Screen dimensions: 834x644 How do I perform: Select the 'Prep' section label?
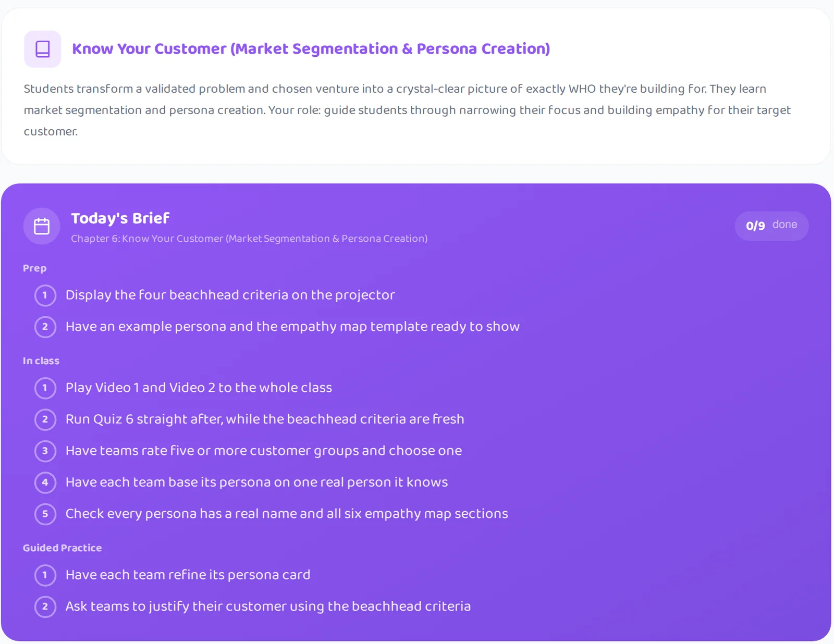(x=34, y=268)
